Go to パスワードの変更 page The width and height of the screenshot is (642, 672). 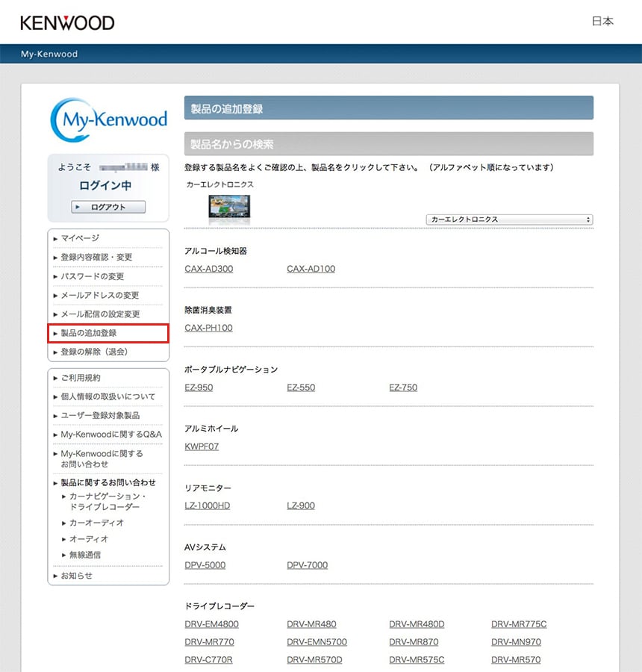point(93,276)
